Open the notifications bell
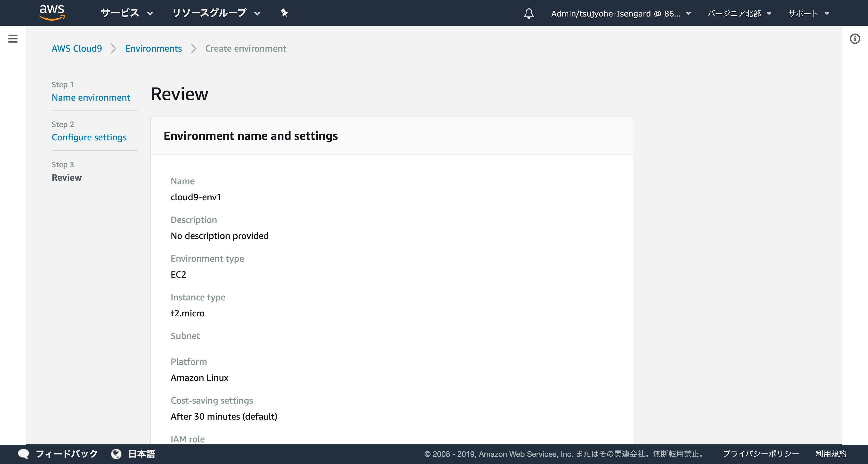Image resolution: width=868 pixels, height=464 pixels. click(529, 13)
